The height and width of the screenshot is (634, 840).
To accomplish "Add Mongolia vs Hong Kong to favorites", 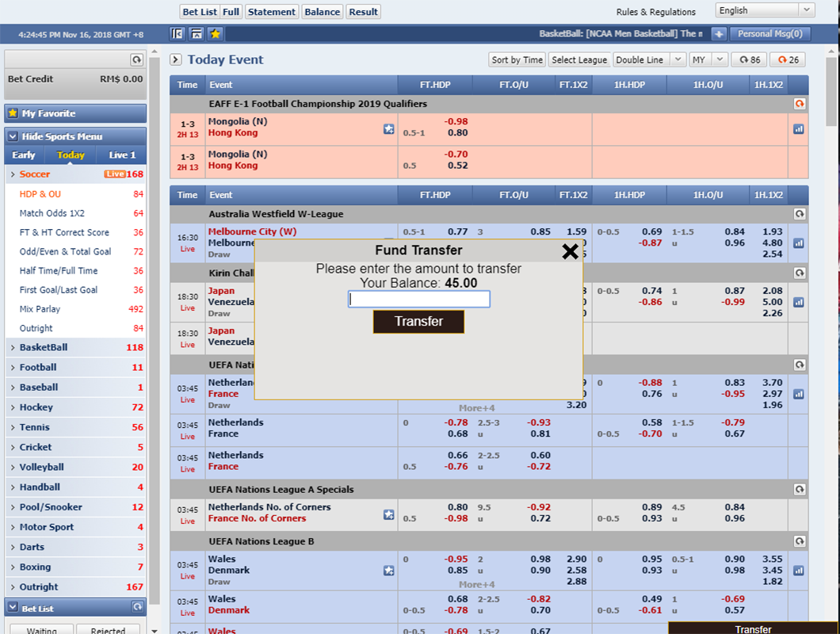I will click(x=388, y=128).
